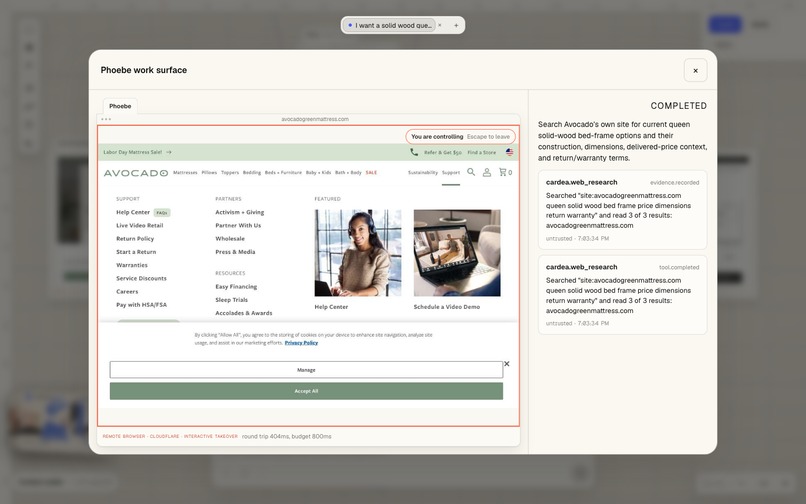
Task: Click 'REMOTE BROWSER · CLOUDFLARE · INTERACTIVE TAKEOVER' label
Action: point(170,437)
